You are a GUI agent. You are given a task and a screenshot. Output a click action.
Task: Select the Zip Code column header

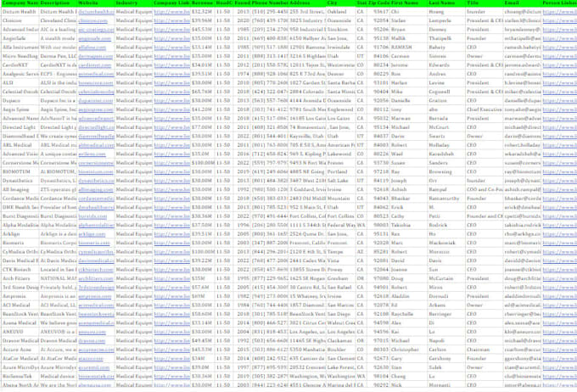pyautogui.click(x=378, y=3)
